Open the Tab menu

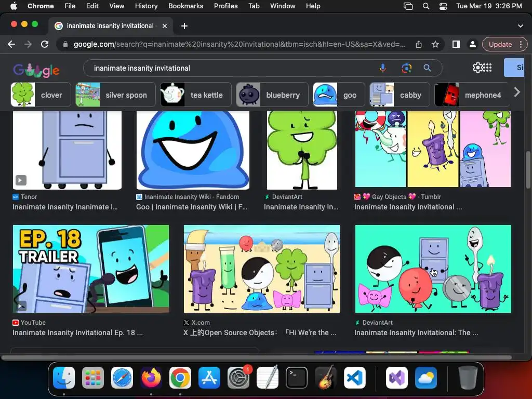point(254,6)
